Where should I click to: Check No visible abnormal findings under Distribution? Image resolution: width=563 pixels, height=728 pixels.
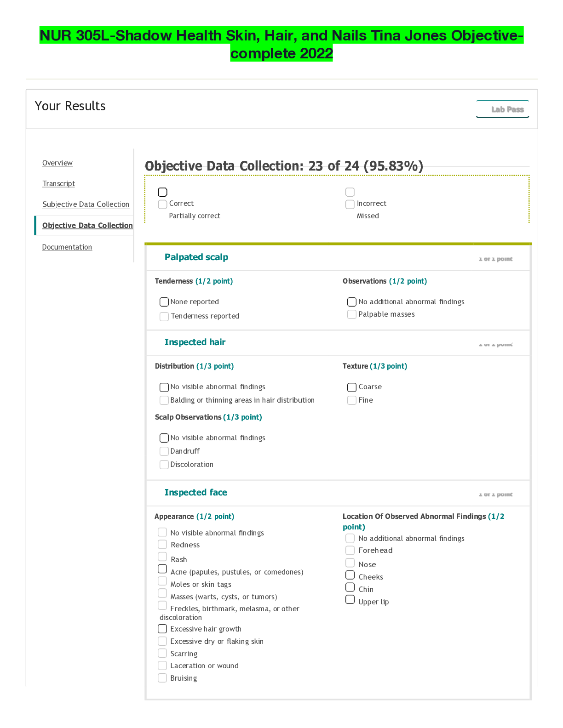(164, 387)
